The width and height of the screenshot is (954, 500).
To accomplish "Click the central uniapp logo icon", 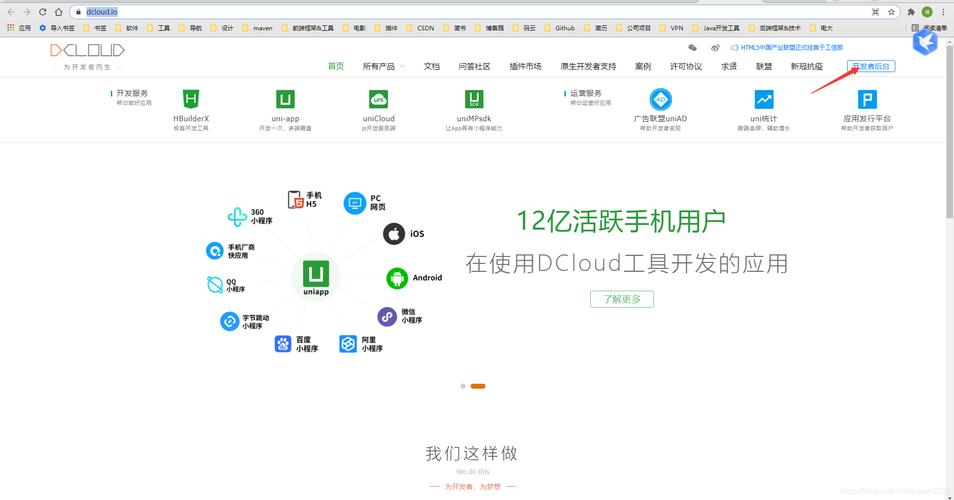I will coord(316,274).
